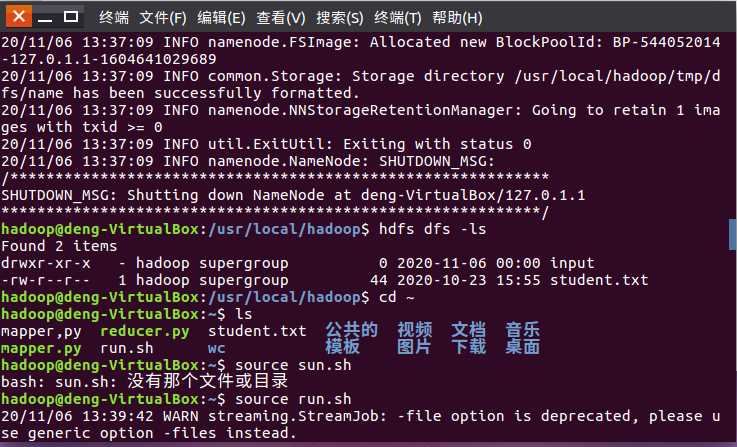Click the wc directory name
This screenshot has height=447, width=737.
(x=216, y=349)
